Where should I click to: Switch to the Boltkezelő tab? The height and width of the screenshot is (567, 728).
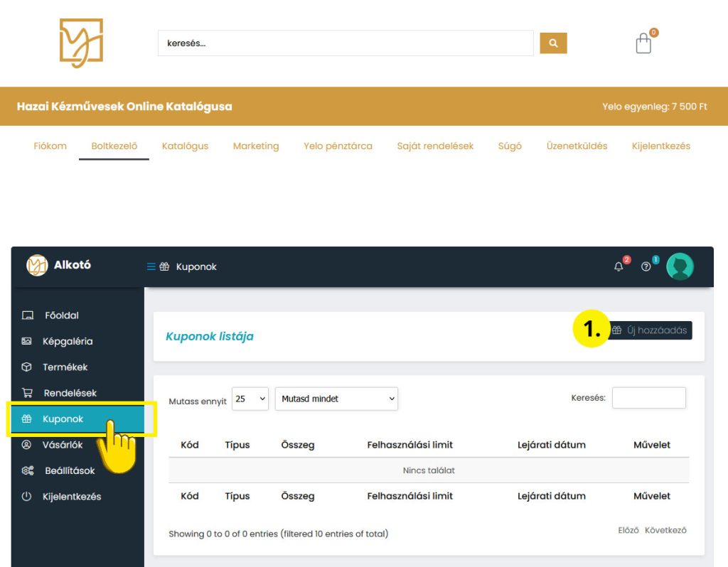pos(114,146)
